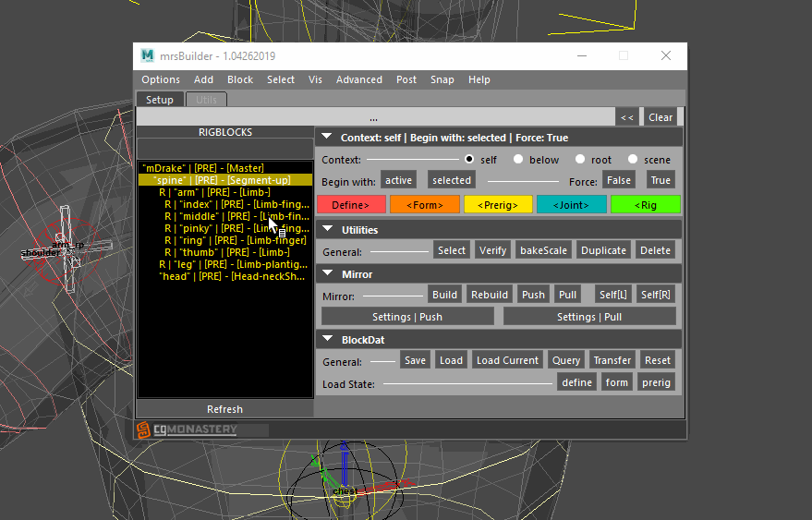
Task: Click the Settings | Push button
Action: (407, 317)
